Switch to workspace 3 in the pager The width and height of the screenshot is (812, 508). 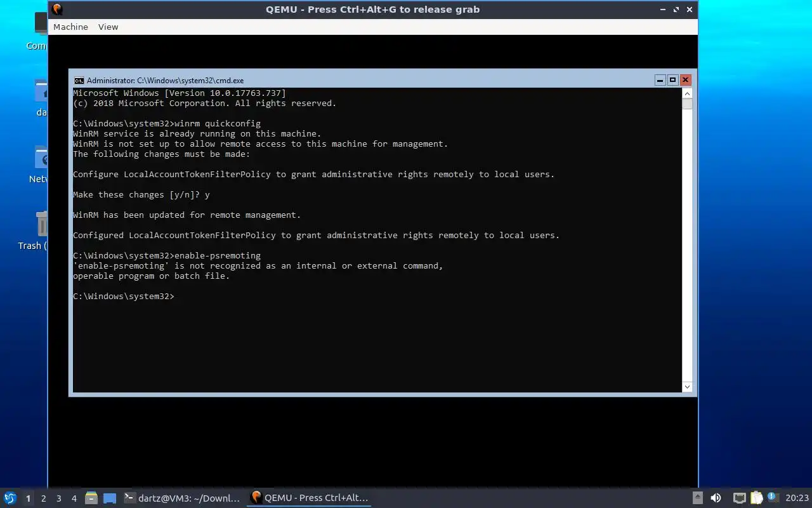58,498
